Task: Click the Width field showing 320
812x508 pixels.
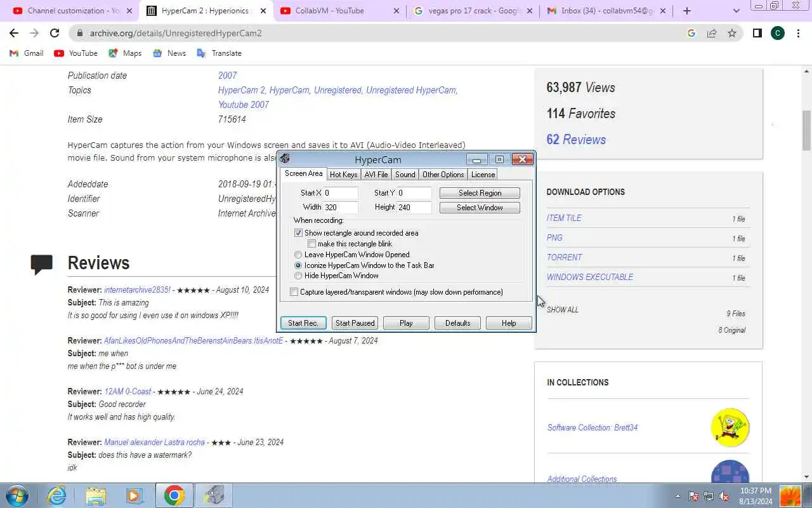Action: (x=341, y=208)
